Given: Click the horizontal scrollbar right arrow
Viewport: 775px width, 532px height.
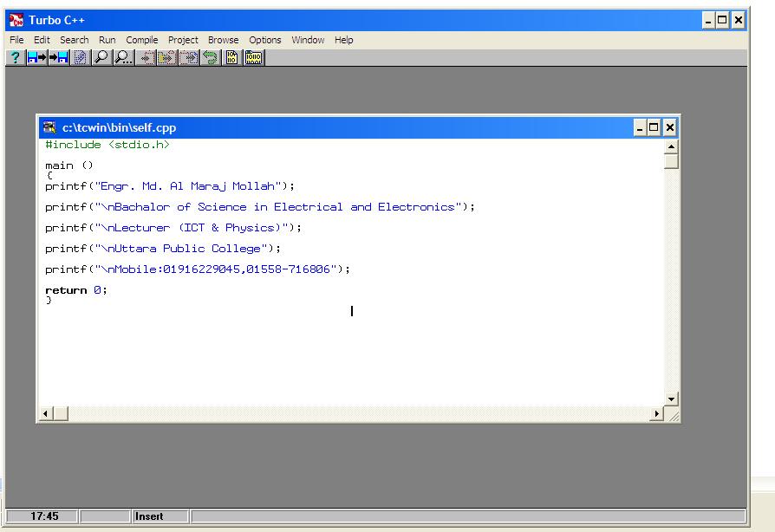Looking at the screenshot, I should (x=657, y=413).
